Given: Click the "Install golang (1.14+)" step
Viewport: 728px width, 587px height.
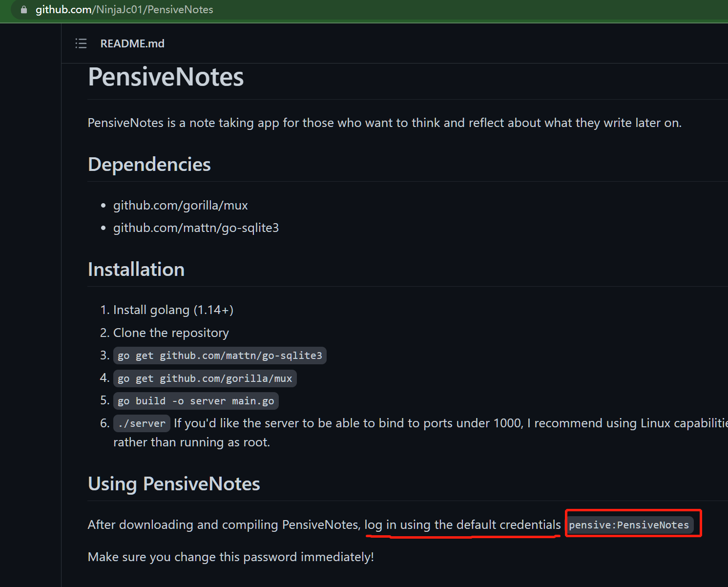Looking at the screenshot, I should [x=173, y=310].
